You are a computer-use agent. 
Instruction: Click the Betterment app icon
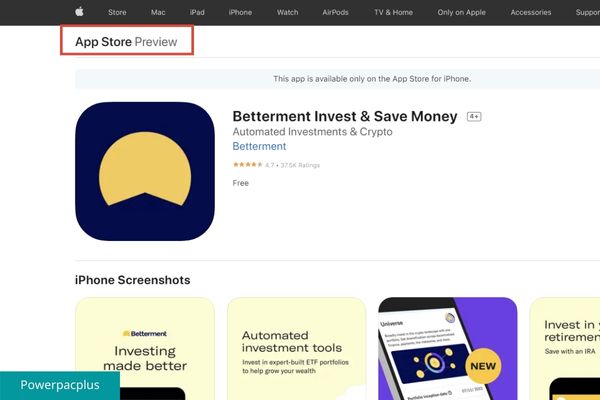click(145, 171)
